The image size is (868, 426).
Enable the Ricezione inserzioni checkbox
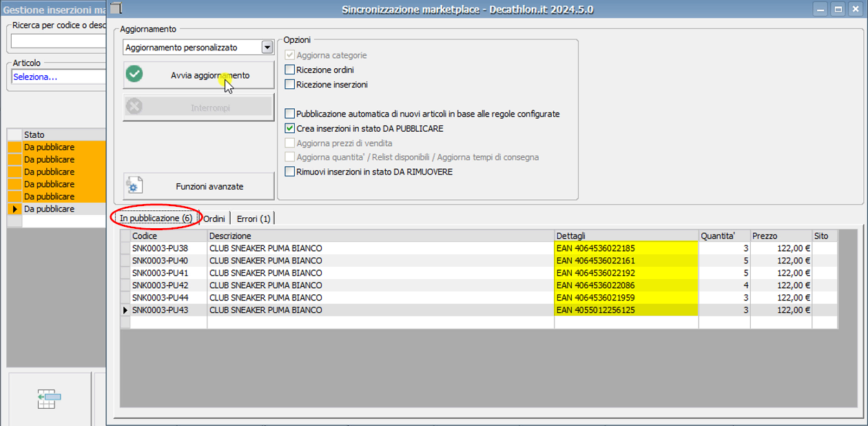point(290,85)
